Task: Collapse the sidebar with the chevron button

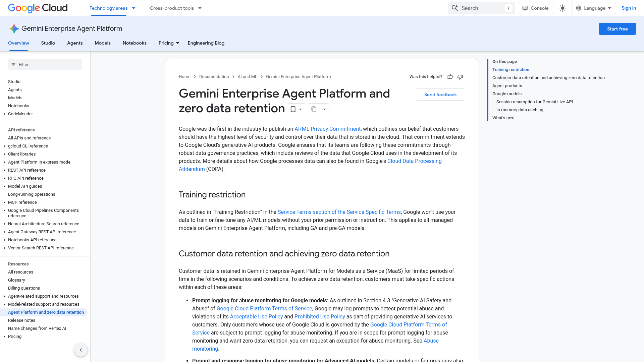Action: 81,350
